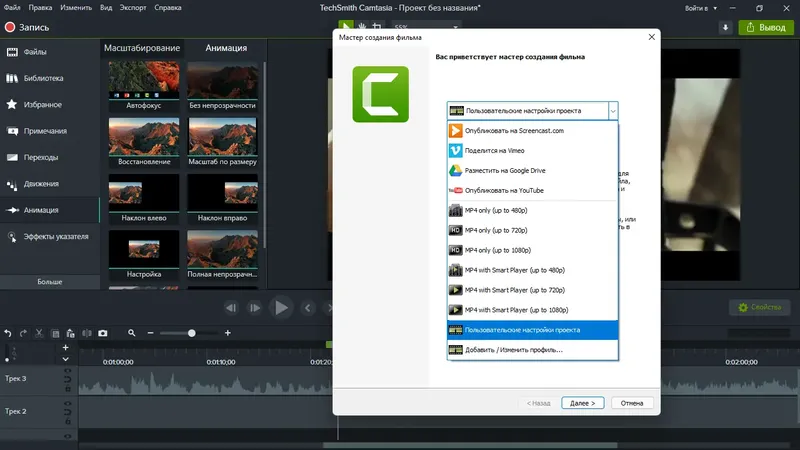Choose Опубликовать на Screencast.com option
800x450 pixels.
coord(532,131)
